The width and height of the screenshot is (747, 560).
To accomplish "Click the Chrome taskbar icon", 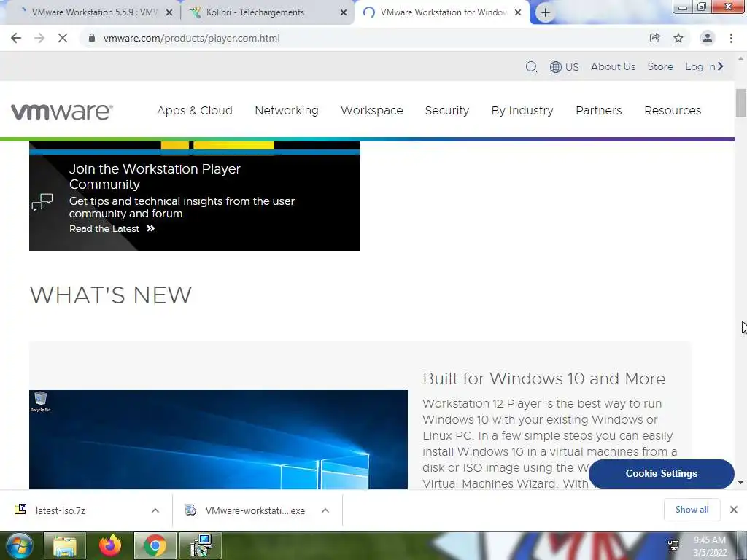I will click(155, 545).
